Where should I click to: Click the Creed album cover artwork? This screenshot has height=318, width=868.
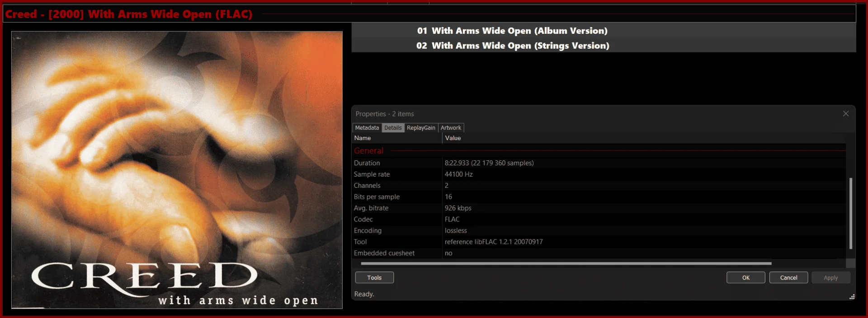(x=177, y=170)
